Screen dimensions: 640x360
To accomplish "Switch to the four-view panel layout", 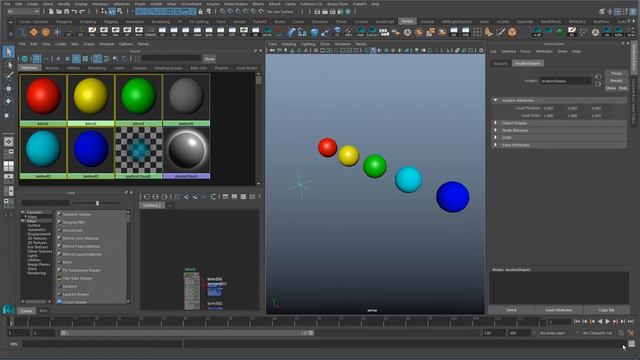I will pyautogui.click(x=8, y=166).
